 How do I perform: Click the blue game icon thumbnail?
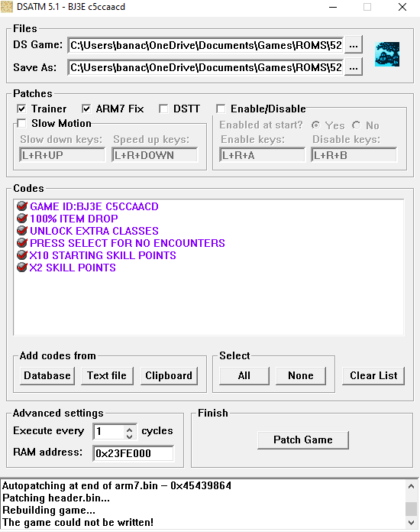coord(387,54)
